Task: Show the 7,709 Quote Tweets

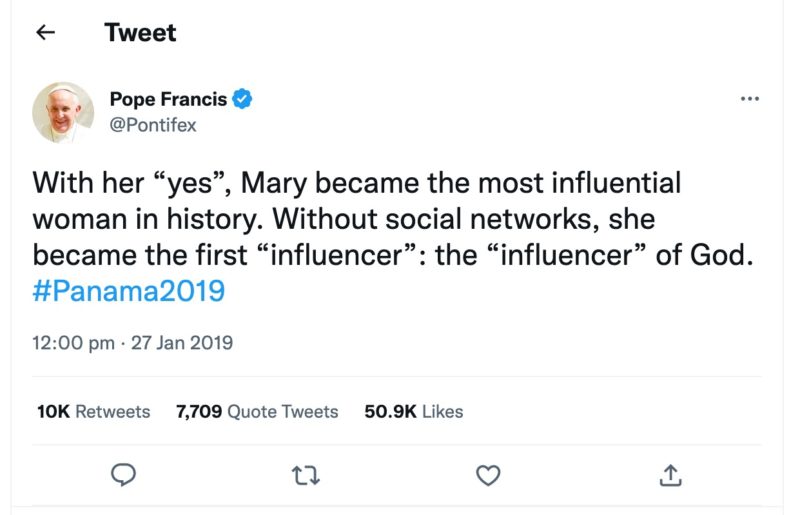Action: tap(257, 411)
